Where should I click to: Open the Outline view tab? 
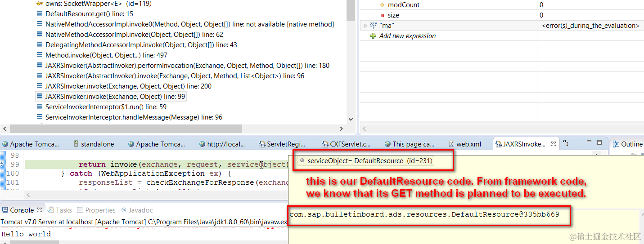click(x=628, y=144)
